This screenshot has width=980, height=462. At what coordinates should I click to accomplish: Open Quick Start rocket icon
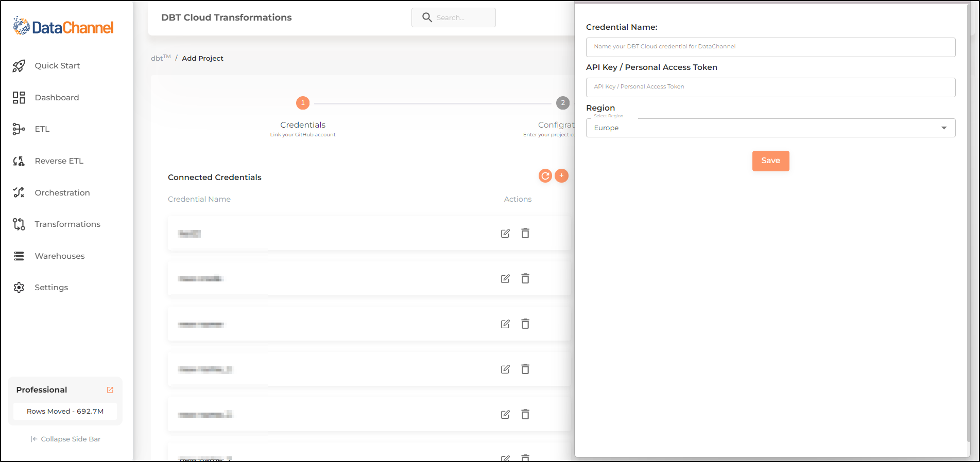(19, 66)
